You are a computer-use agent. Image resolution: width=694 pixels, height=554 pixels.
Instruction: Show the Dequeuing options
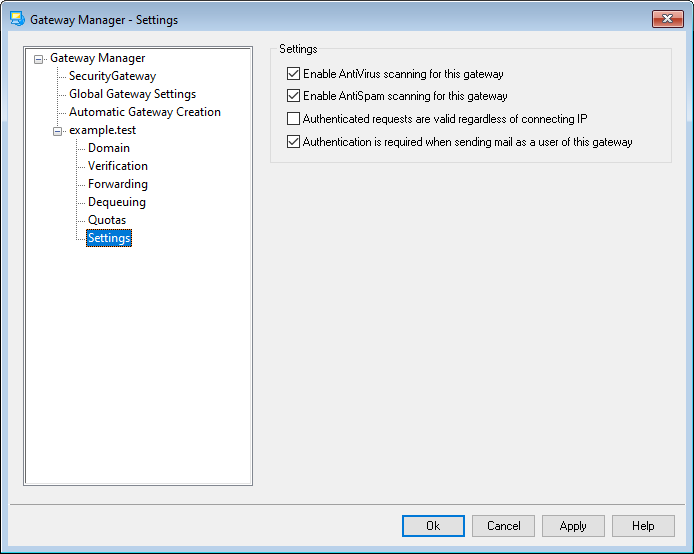tap(116, 202)
